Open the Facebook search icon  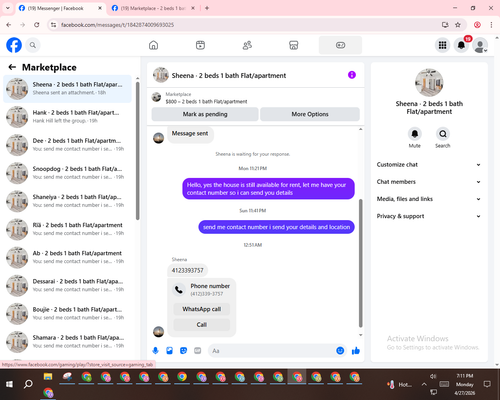coord(33,45)
